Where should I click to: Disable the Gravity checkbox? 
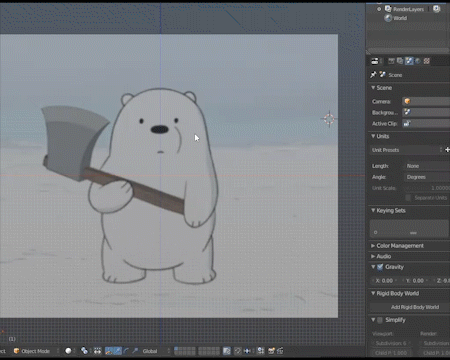380,267
